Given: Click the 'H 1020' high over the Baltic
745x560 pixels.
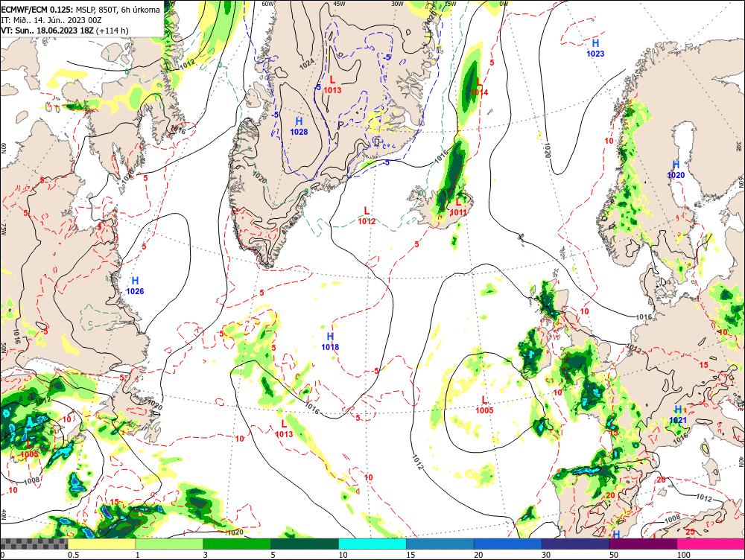Looking at the screenshot, I should tap(676, 170).
